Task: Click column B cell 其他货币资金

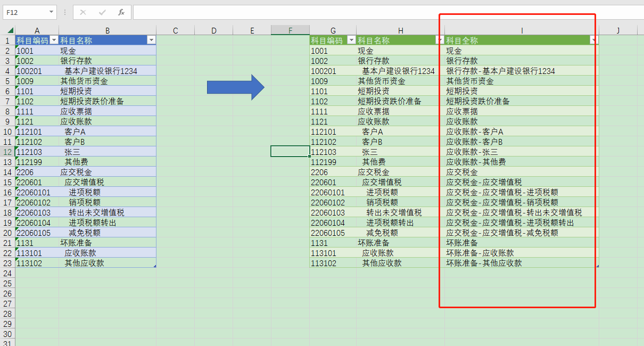Action: tap(108, 81)
